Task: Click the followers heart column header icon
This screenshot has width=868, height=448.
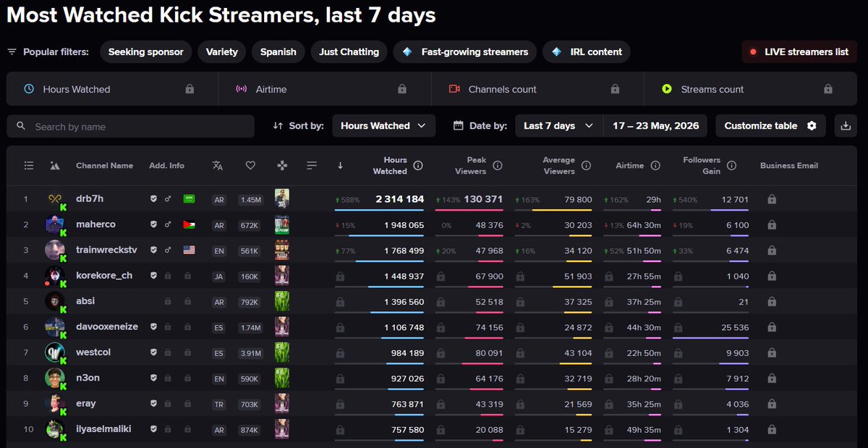Action: coord(250,166)
